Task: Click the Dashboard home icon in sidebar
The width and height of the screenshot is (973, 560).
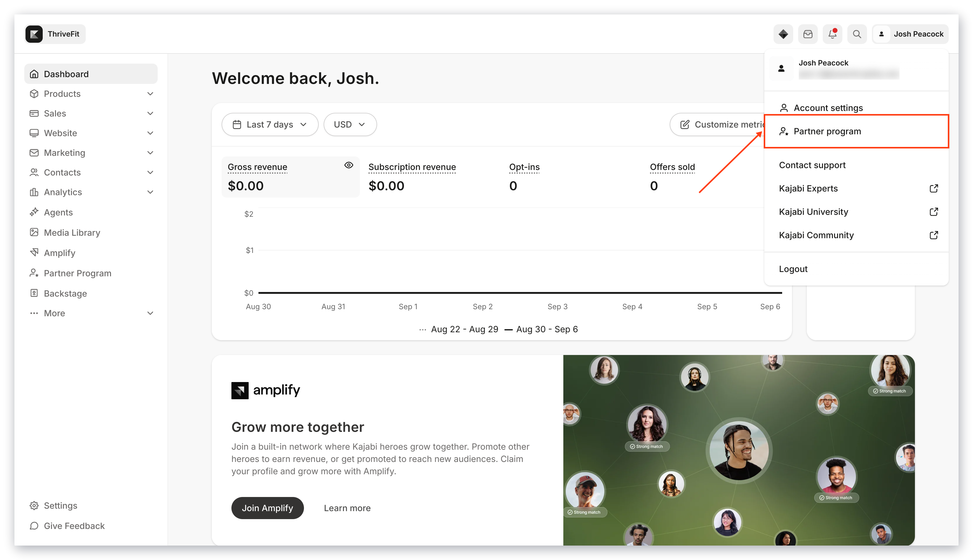Action: pyautogui.click(x=34, y=74)
